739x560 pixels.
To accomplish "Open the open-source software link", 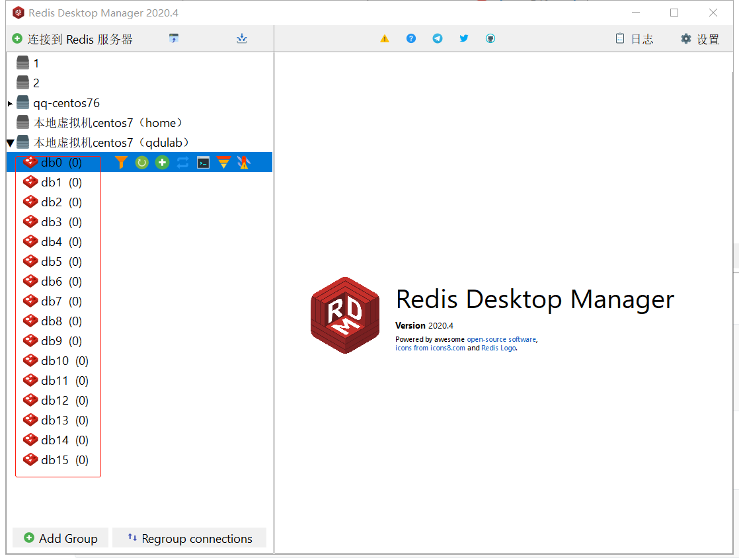I will coord(502,339).
